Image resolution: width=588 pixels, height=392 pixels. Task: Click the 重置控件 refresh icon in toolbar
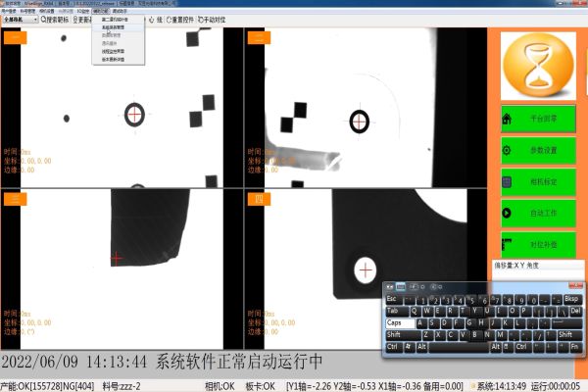[168, 20]
